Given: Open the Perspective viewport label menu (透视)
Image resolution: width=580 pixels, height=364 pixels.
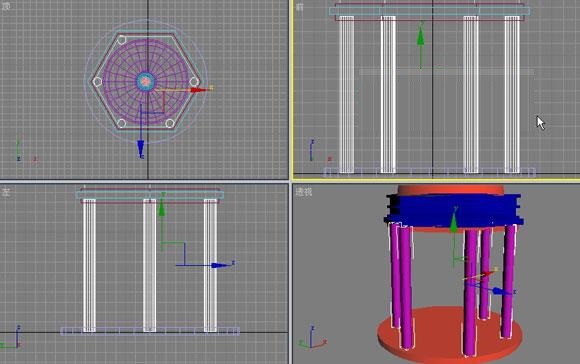Looking at the screenshot, I should tap(304, 192).
